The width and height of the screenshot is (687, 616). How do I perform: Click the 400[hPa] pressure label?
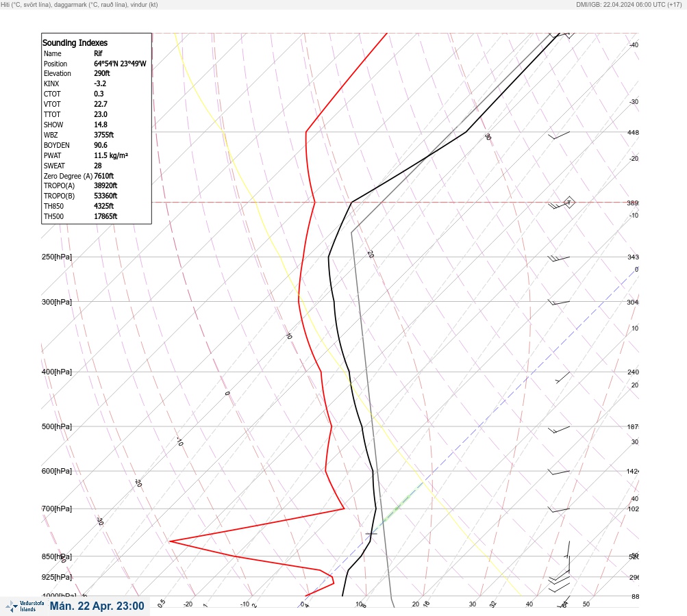[57, 372]
